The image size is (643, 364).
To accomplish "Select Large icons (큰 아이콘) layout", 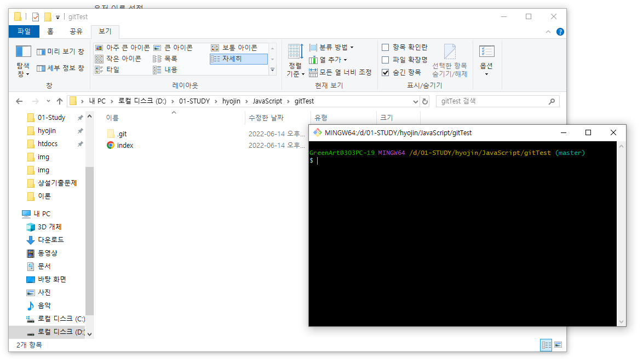I will pyautogui.click(x=173, y=48).
